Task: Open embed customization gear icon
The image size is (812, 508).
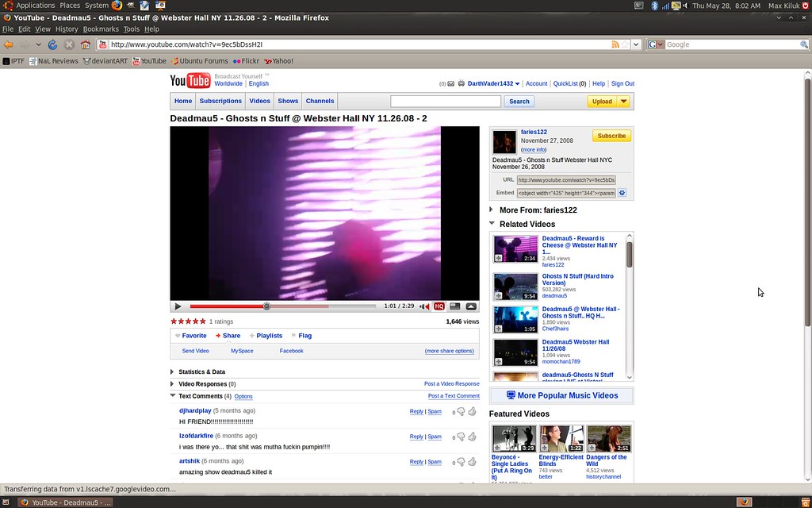Action: 622,193
